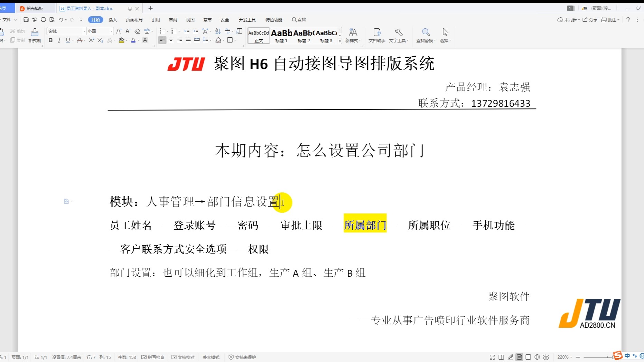This screenshot has height=362, width=644.
Task: Expand the styles gallery more arrow
Action: (340, 41)
